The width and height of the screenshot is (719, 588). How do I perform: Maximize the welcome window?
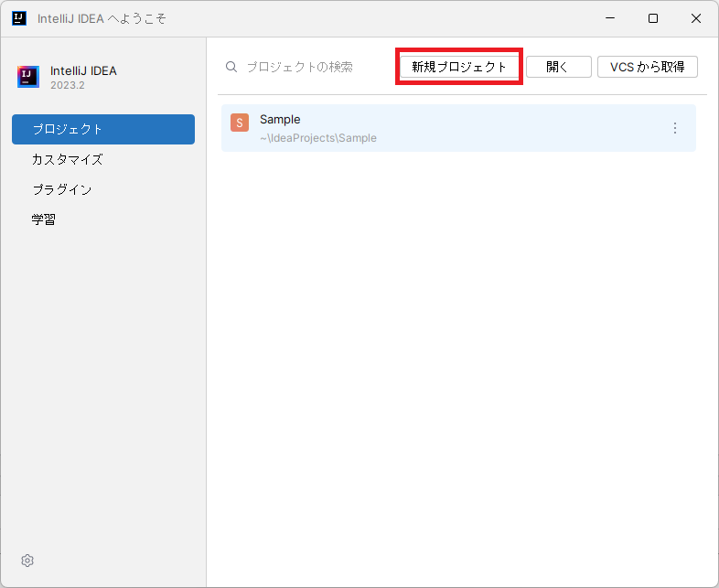point(653,18)
